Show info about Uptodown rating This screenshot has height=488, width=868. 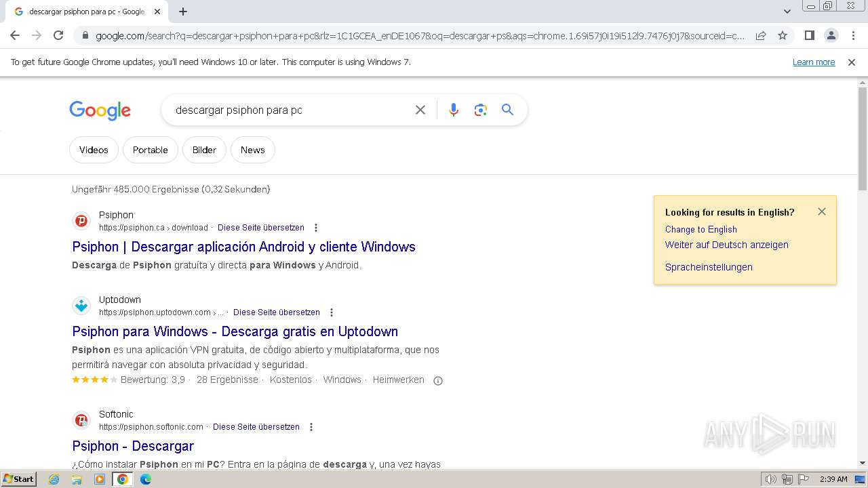438,380
